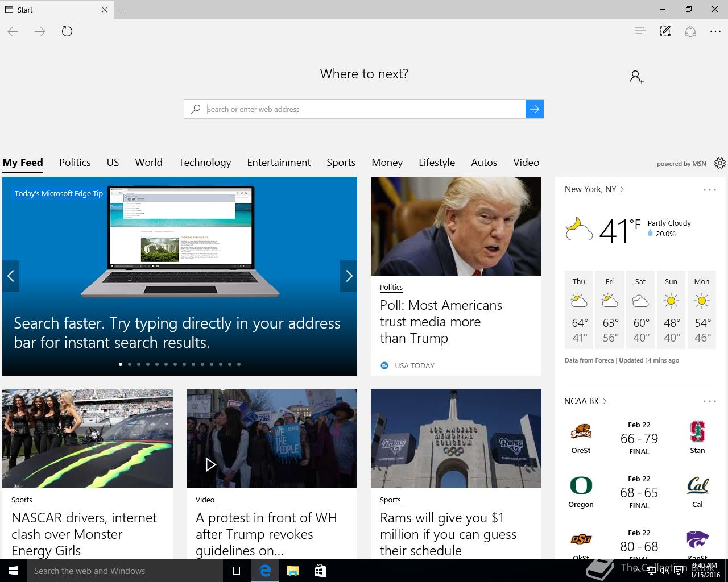The height and width of the screenshot is (582, 728).
Task: Open Task View on the taskbar
Action: coord(237,571)
